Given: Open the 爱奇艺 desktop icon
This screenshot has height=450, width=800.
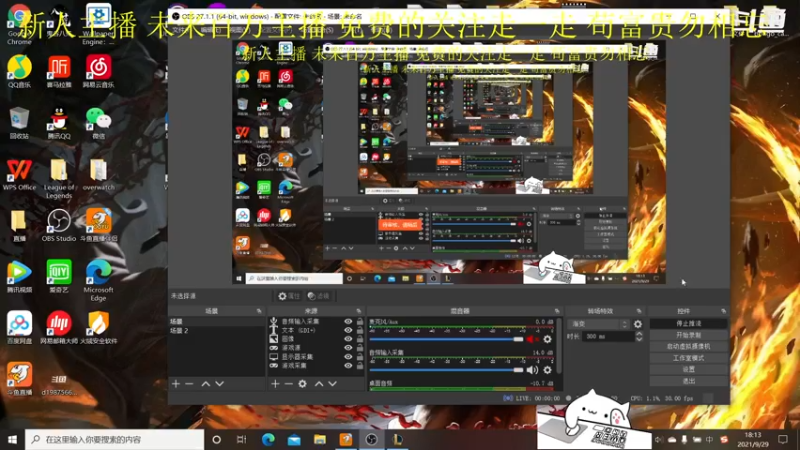Looking at the screenshot, I should (59, 276).
